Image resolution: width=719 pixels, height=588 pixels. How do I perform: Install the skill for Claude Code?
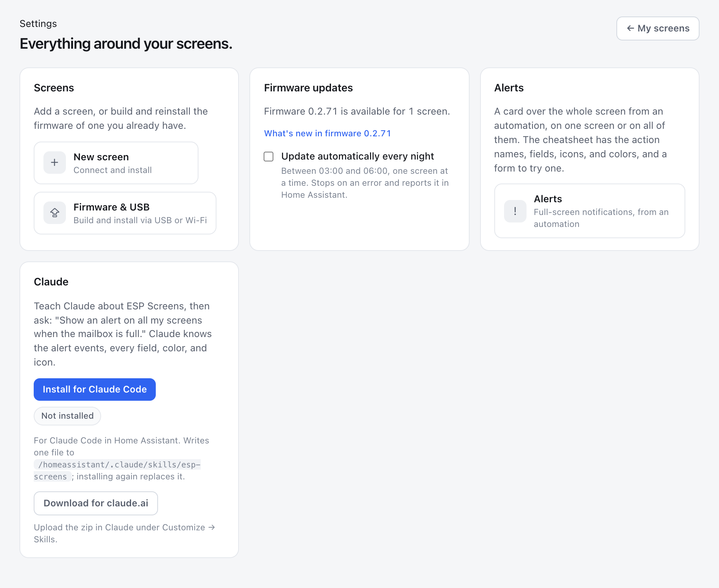point(95,390)
